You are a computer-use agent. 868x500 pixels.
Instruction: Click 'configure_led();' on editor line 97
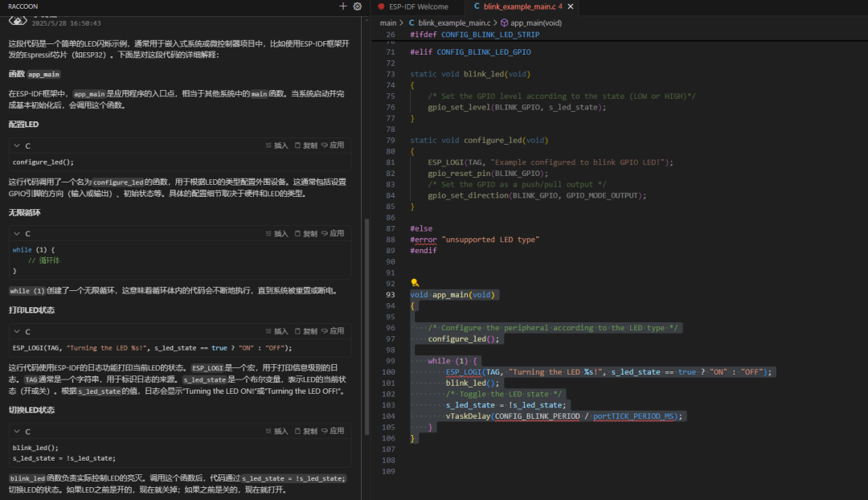(x=464, y=339)
